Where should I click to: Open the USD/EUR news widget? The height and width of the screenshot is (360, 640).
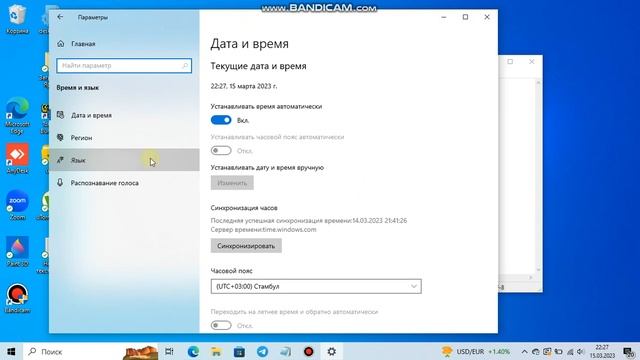[x=476, y=351]
